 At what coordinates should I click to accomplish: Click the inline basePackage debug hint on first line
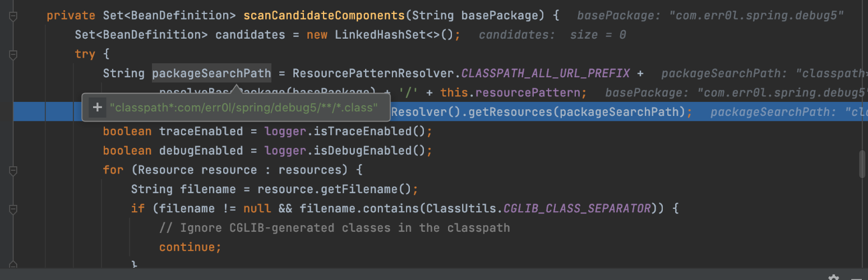710,16
